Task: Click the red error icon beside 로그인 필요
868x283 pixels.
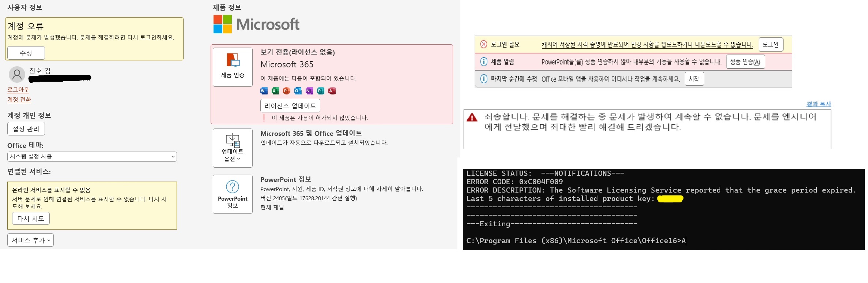Action: pos(484,44)
